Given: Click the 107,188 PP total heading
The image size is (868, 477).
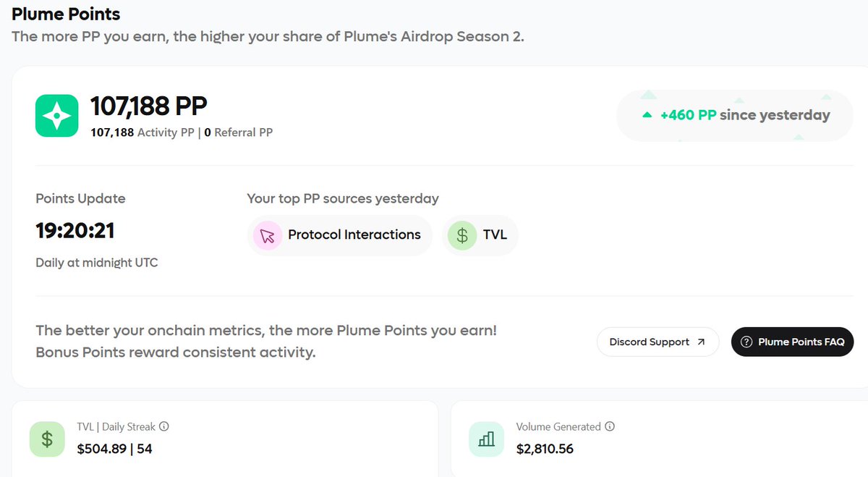Looking at the screenshot, I should 148,106.
